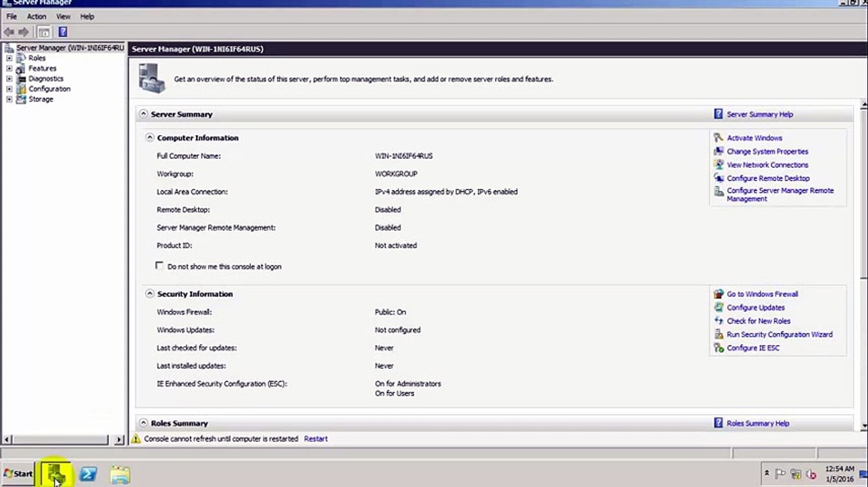The height and width of the screenshot is (487, 868).
Task: Click the Change System Properties icon
Action: [x=719, y=152]
